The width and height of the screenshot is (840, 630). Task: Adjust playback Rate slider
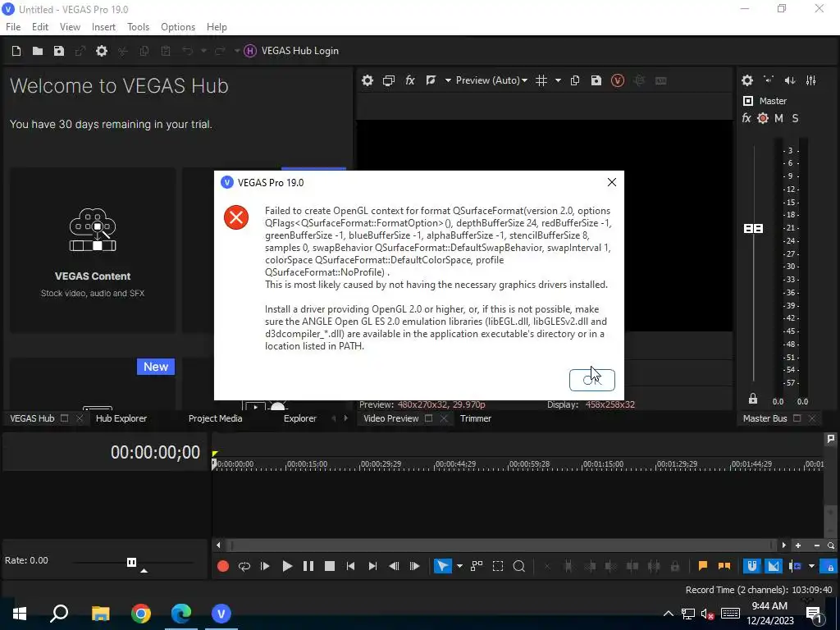tap(132, 562)
